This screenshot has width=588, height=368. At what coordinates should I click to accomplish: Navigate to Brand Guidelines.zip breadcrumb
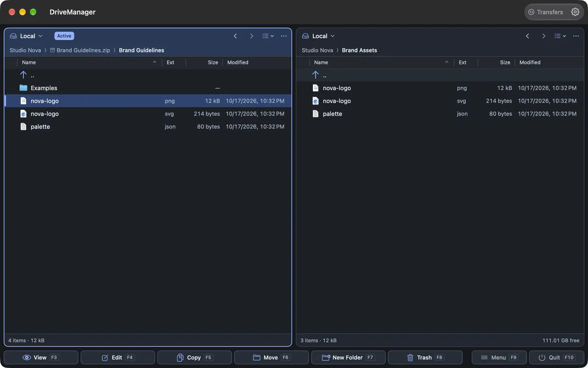[80, 50]
